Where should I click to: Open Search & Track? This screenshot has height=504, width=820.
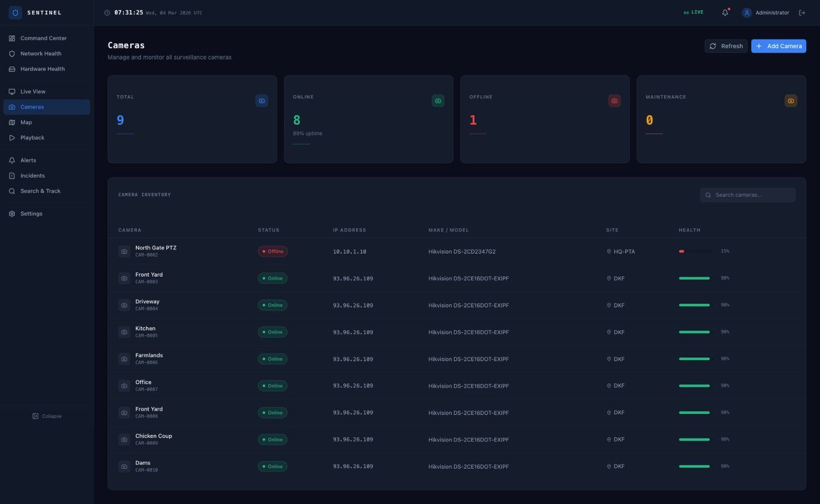click(x=40, y=191)
